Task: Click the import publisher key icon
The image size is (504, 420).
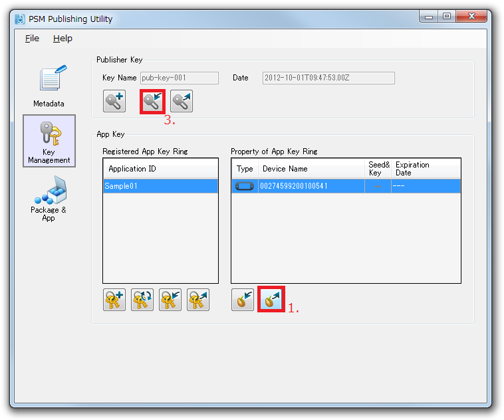Action: (x=152, y=102)
